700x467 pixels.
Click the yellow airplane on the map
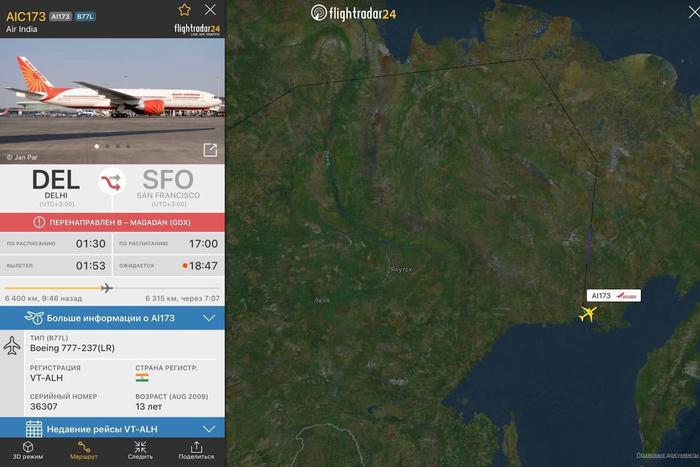[x=588, y=313]
